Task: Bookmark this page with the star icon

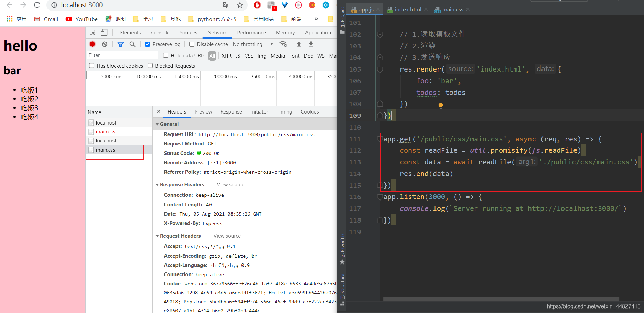Action: click(x=240, y=5)
